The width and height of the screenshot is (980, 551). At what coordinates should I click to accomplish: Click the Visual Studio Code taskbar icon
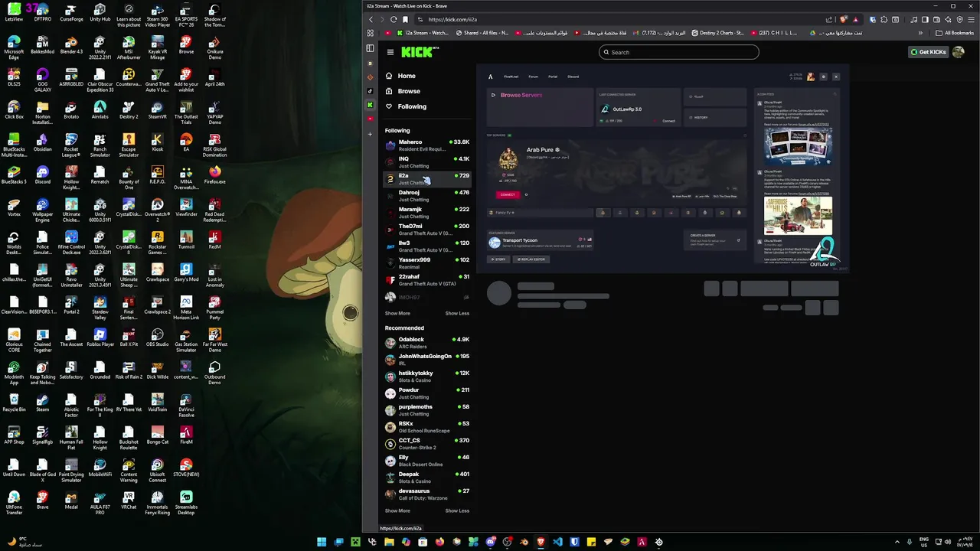(x=557, y=542)
